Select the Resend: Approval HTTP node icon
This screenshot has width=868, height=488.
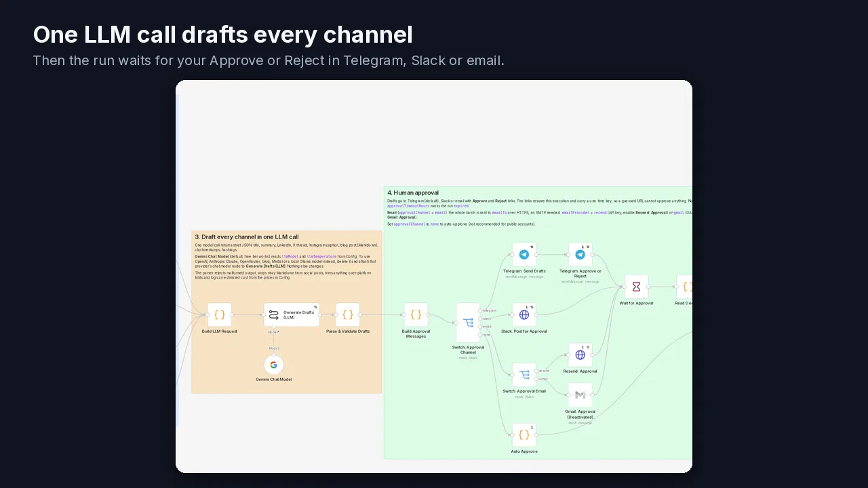click(580, 354)
